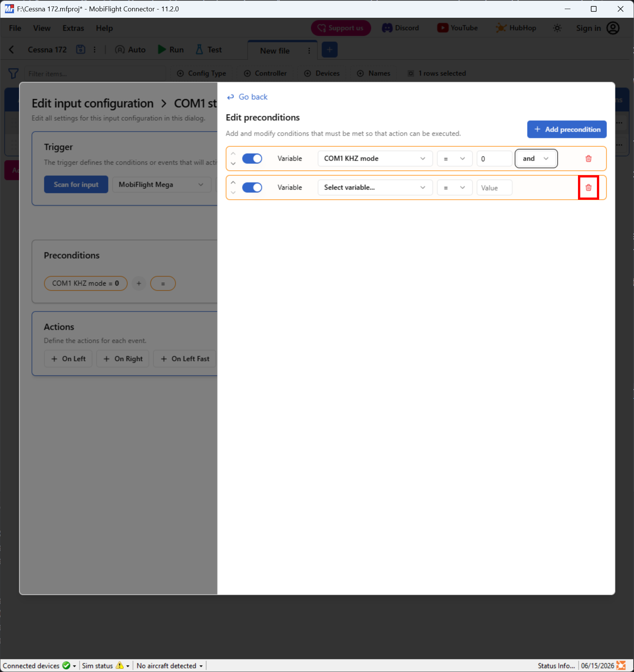Move the COM1 KHZ mode precondition down

click(x=233, y=163)
